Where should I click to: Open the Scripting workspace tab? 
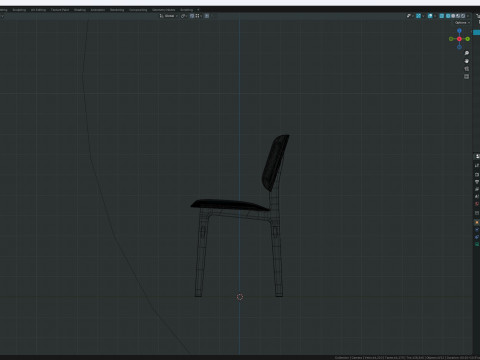(x=186, y=10)
